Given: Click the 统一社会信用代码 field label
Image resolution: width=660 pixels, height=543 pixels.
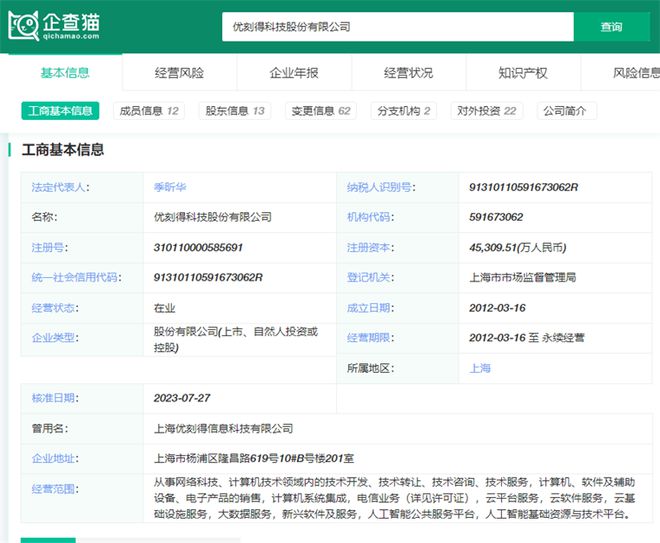Looking at the screenshot, I should click(76, 277).
